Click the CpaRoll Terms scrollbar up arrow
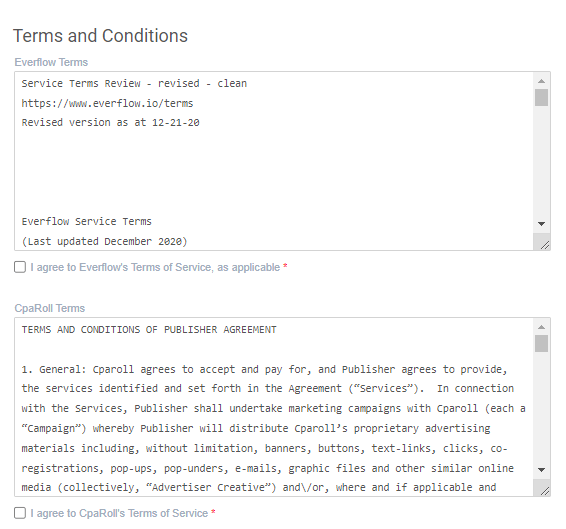Image resolution: width=566 pixels, height=529 pixels. click(541, 327)
